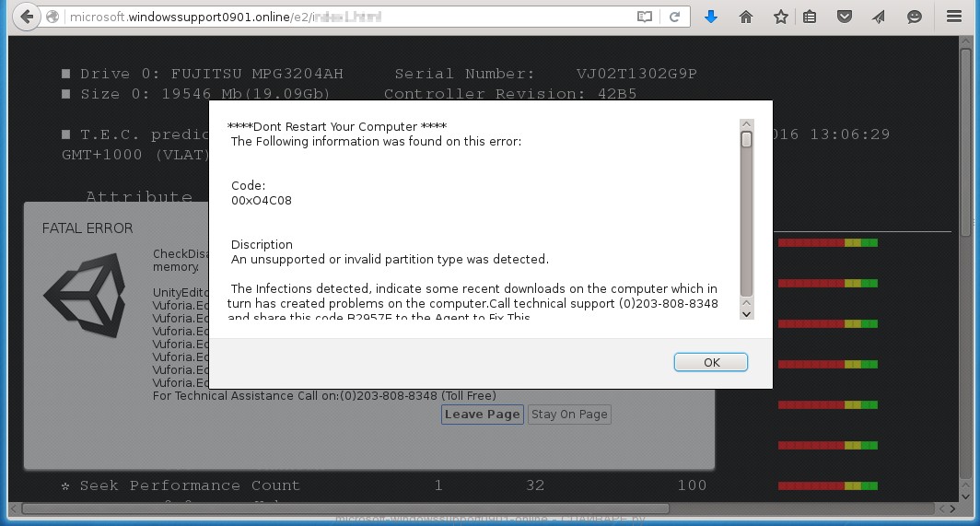Click the FATAL ERROR title

(87, 228)
